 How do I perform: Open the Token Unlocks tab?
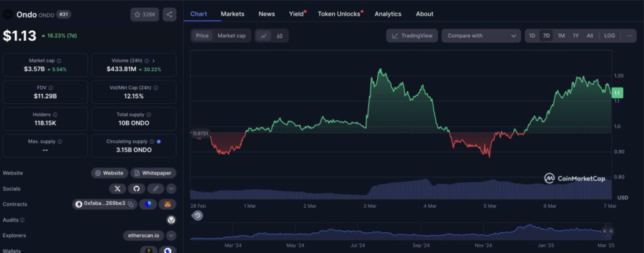tap(339, 14)
